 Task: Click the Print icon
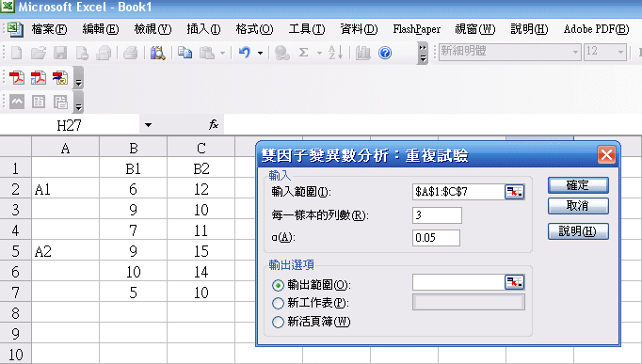[x=130, y=53]
